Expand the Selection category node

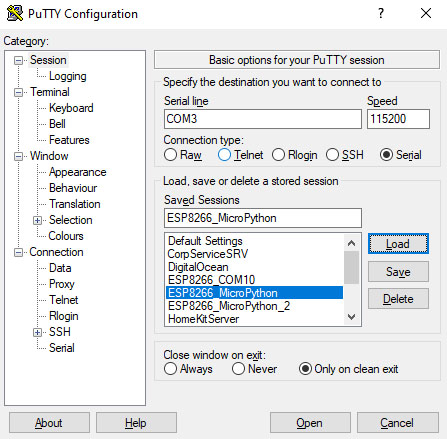(x=37, y=220)
